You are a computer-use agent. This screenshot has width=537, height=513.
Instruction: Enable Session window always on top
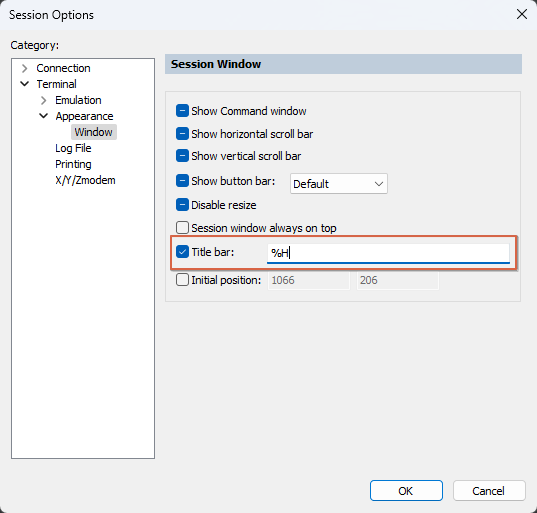point(182,228)
